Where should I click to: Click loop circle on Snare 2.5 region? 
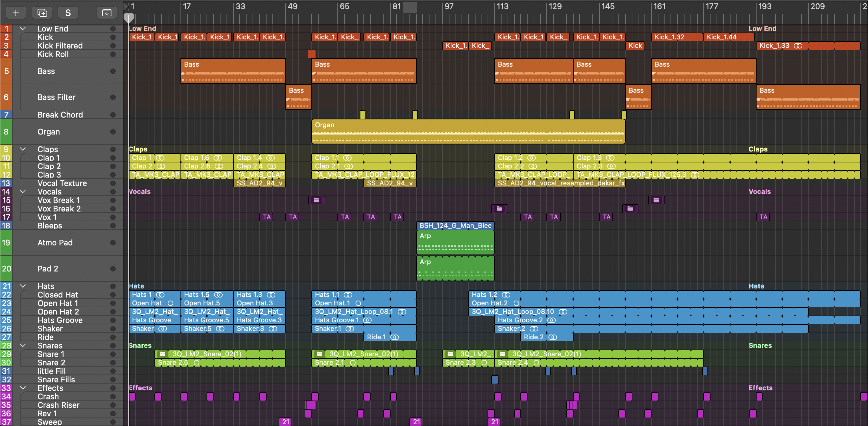tap(197, 363)
